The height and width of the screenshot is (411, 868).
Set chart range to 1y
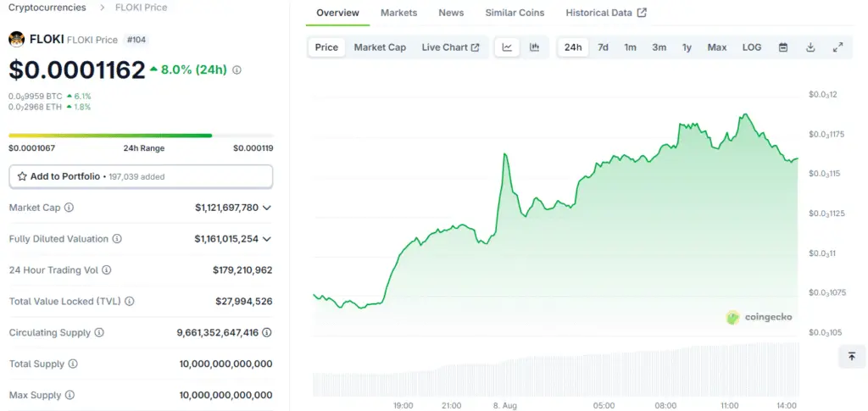[x=687, y=47]
